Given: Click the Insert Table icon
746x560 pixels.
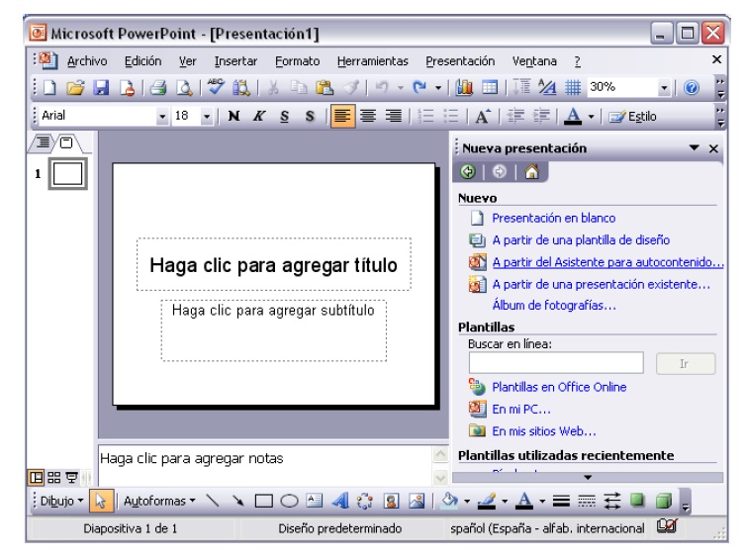Looking at the screenshot, I should point(490,87).
